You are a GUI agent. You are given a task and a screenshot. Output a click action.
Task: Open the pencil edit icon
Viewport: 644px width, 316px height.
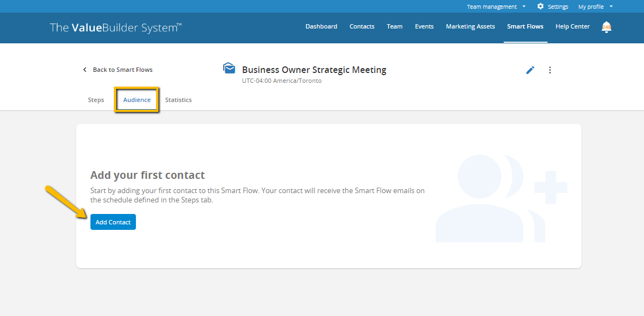(x=529, y=70)
